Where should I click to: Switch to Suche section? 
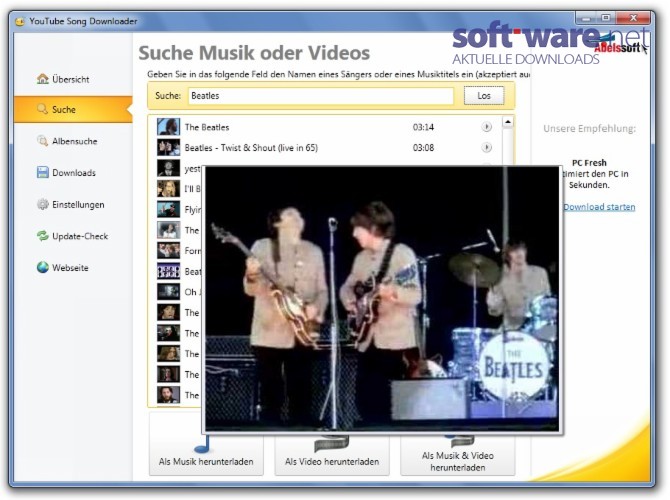tap(73, 109)
